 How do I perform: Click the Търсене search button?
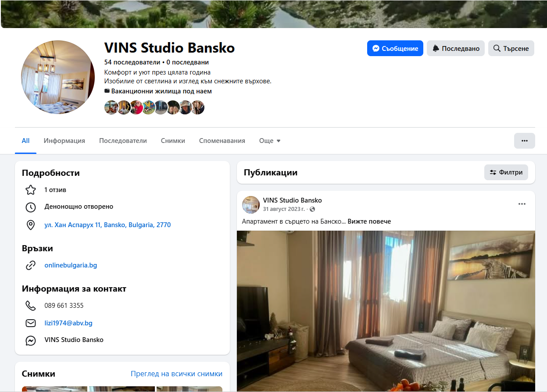(511, 48)
